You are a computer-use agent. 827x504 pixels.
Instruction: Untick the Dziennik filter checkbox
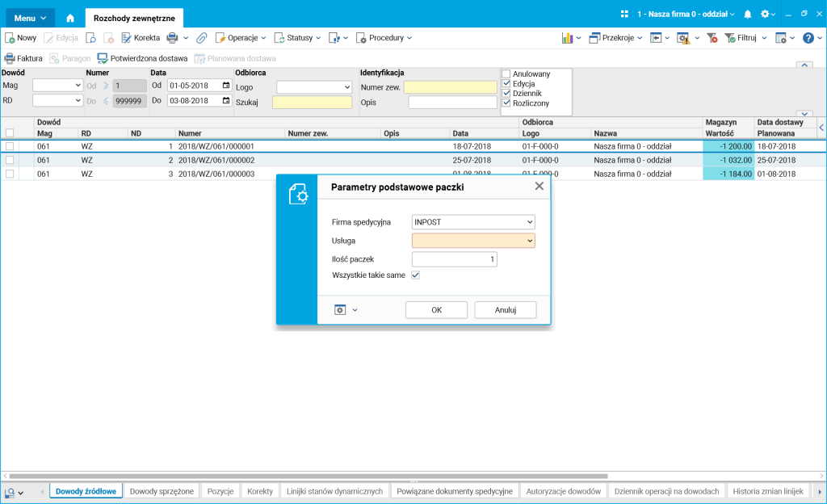click(x=506, y=94)
